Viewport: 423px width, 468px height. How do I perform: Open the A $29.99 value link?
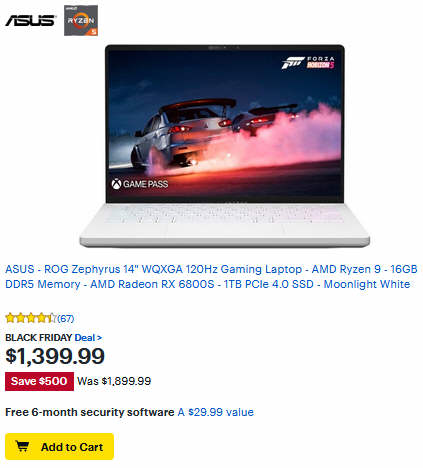[x=216, y=412]
